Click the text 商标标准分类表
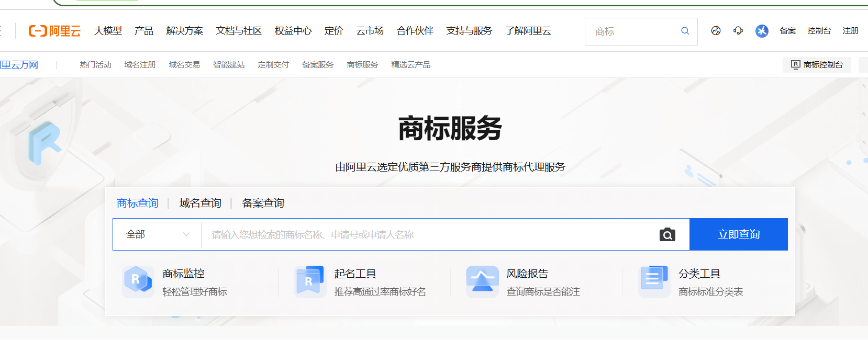This screenshot has width=868, height=340. tap(710, 292)
